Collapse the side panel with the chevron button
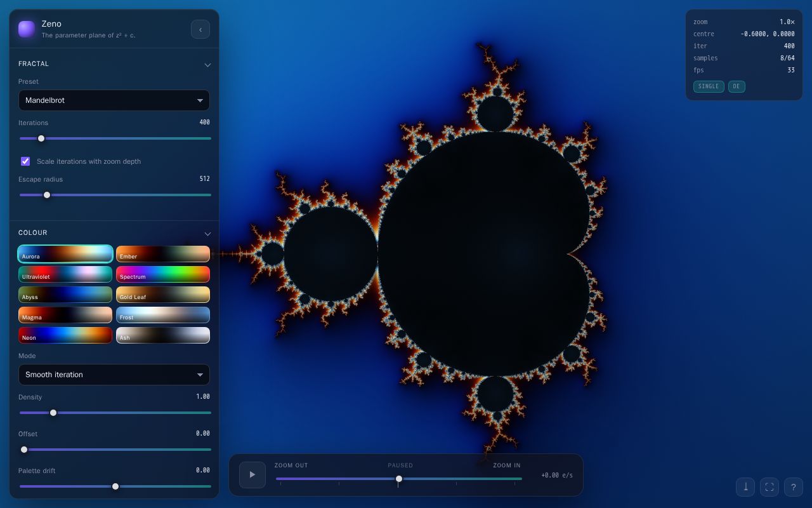The width and height of the screenshot is (812, 508). (x=200, y=29)
